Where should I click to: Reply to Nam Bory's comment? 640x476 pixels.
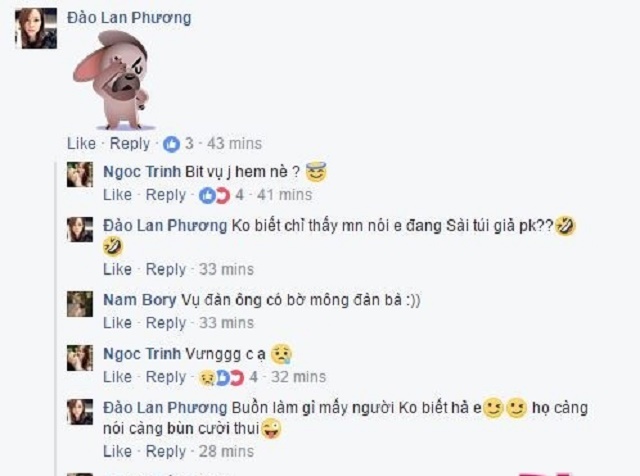click(x=166, y=323)
